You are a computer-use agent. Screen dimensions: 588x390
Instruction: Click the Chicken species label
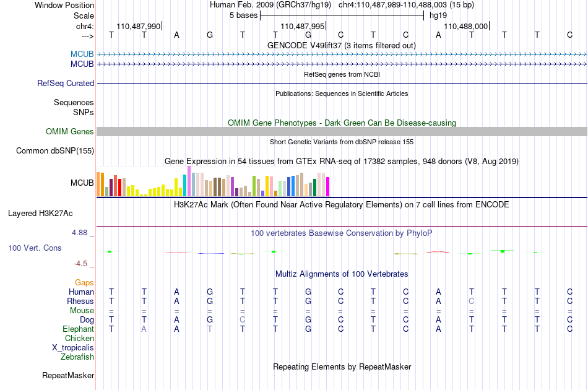click(79, 338)
